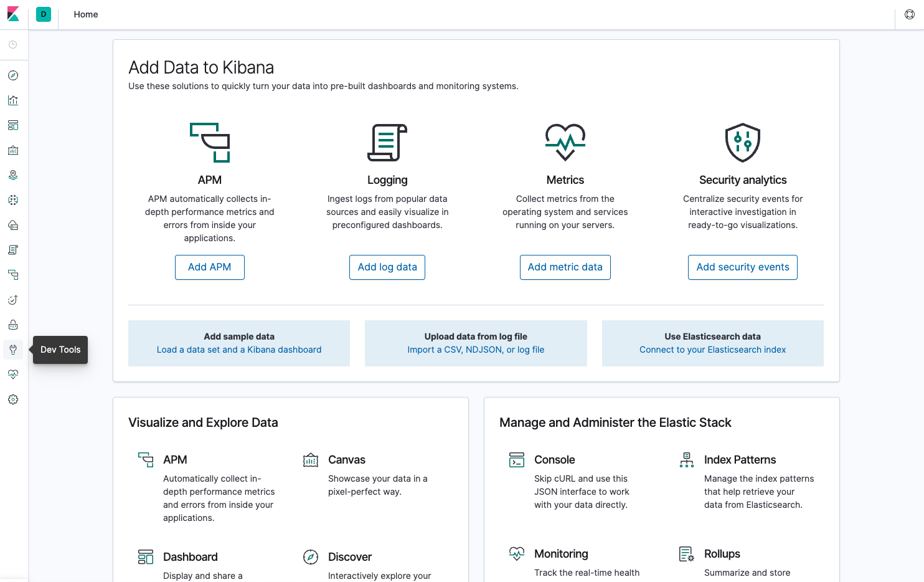Click the Monitoring icon in Manage section
924x582 pixels.
tap(517, 554)
